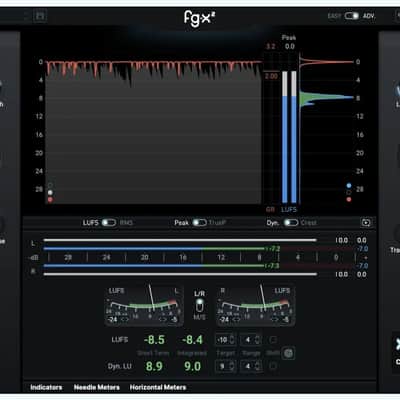The width and height of the screenshot is (400, 400).
Task: Click the left needle meter -24 range value
Action: coord(113,319)
